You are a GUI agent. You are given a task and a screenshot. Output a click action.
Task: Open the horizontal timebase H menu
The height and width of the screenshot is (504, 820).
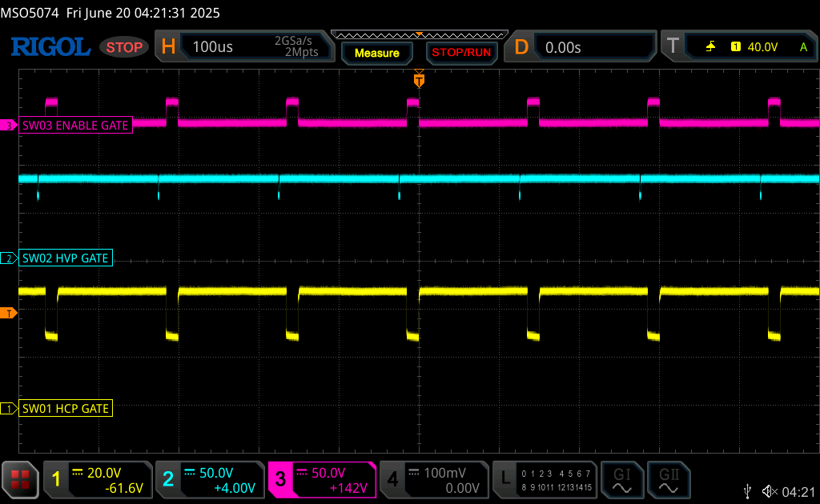click(x=168, y=47)
